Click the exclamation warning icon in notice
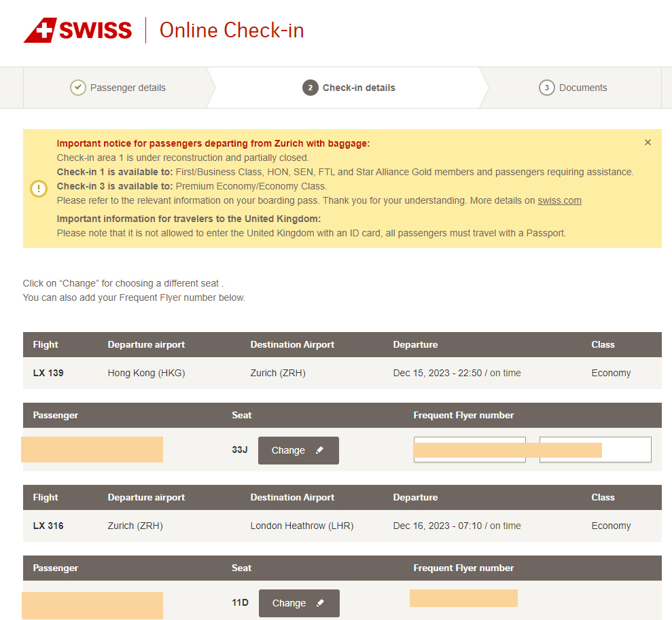This screenshot has height=620, width=672. (x=39, y=189)
